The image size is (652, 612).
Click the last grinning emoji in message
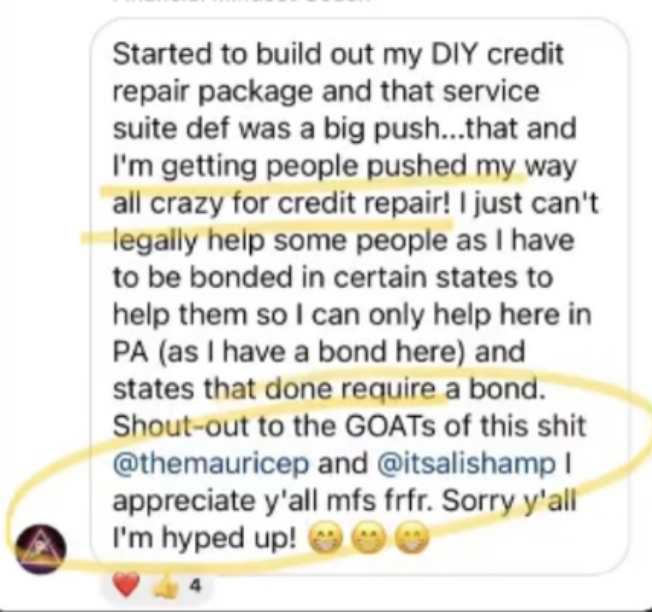coord(411,539)
